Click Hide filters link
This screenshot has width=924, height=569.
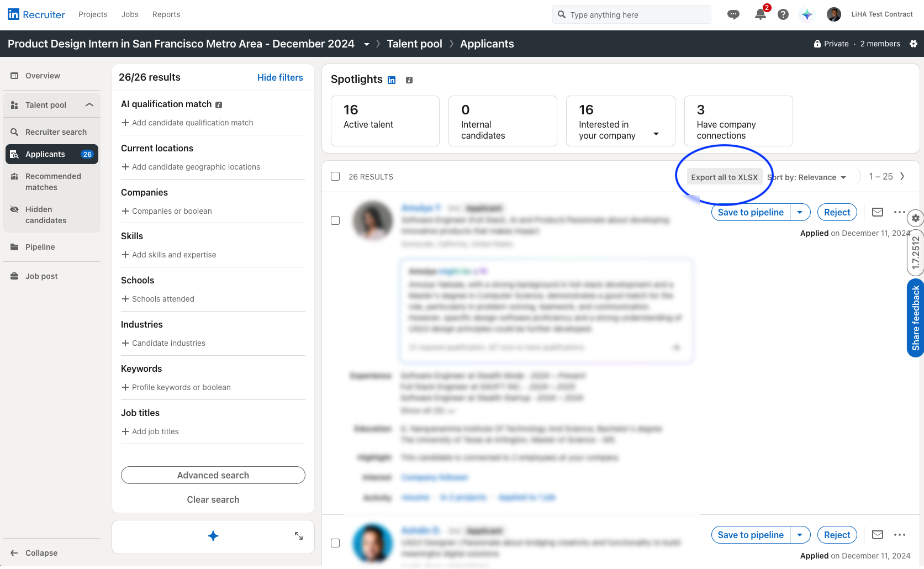pyautogui.click(x=280, y=77)
